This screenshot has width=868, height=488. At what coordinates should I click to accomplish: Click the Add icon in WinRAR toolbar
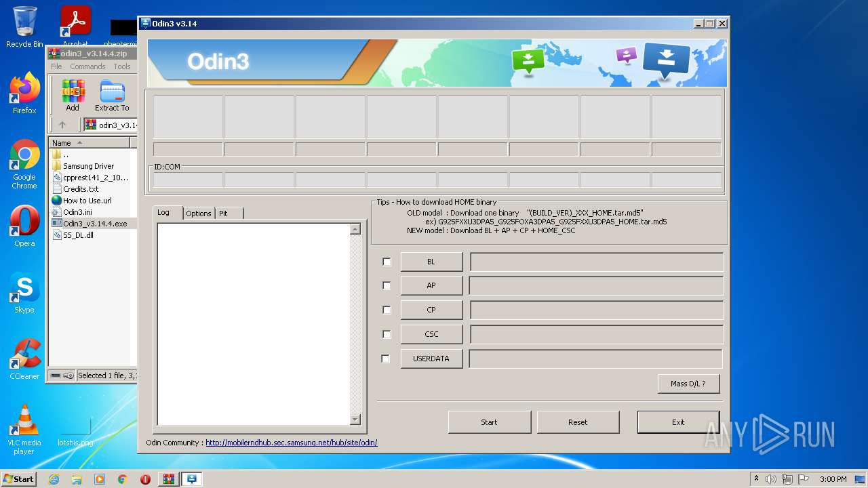73,96
